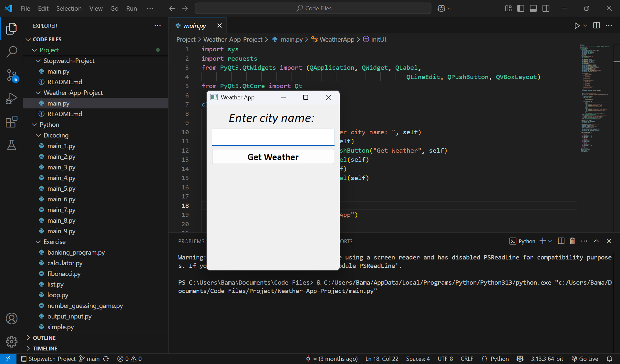This screenshot has height=364, width=620.
Task: Switch to the PROBLEMS panel tab
Action: click(x=191, y=241)
